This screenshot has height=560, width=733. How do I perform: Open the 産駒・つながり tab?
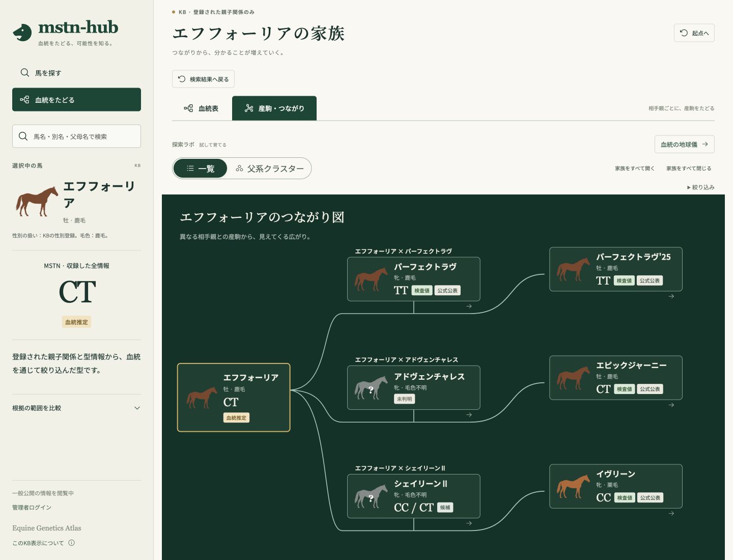(x=274, y=108)
